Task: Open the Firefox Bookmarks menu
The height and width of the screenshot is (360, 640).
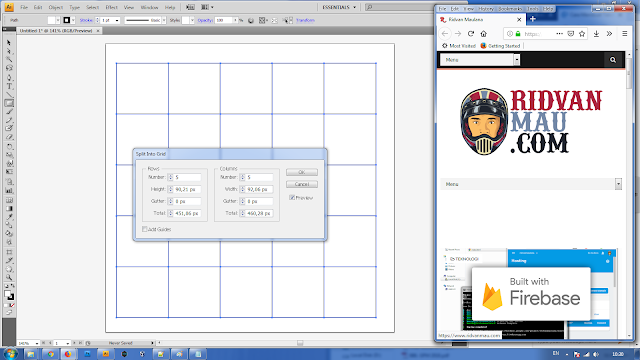Action: [510, 9]
